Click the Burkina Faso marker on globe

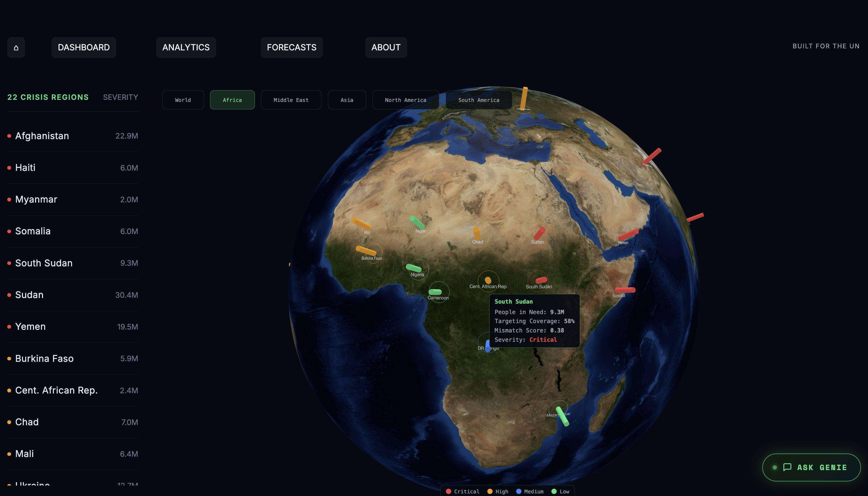366,251
